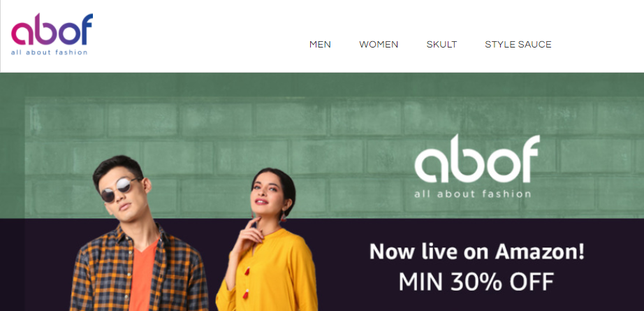Click the woman's red dangling earring
This screenshot has width=644, height=311.
(283, 216)
